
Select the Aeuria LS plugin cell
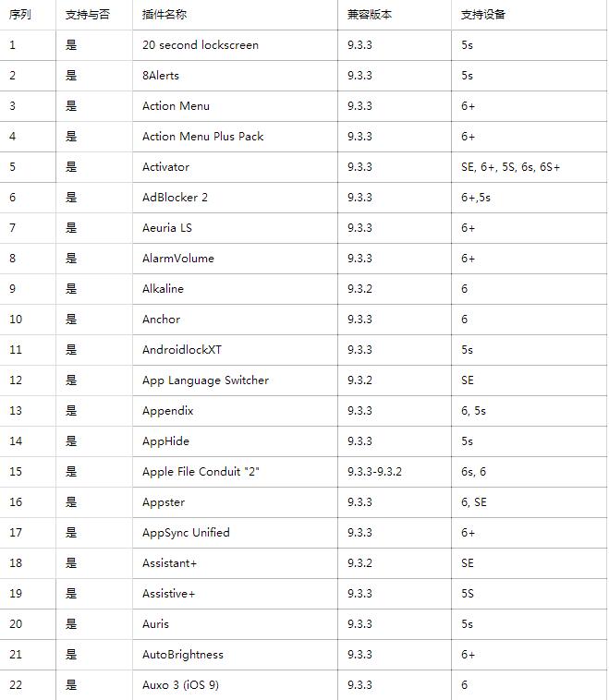click(167, 228)
